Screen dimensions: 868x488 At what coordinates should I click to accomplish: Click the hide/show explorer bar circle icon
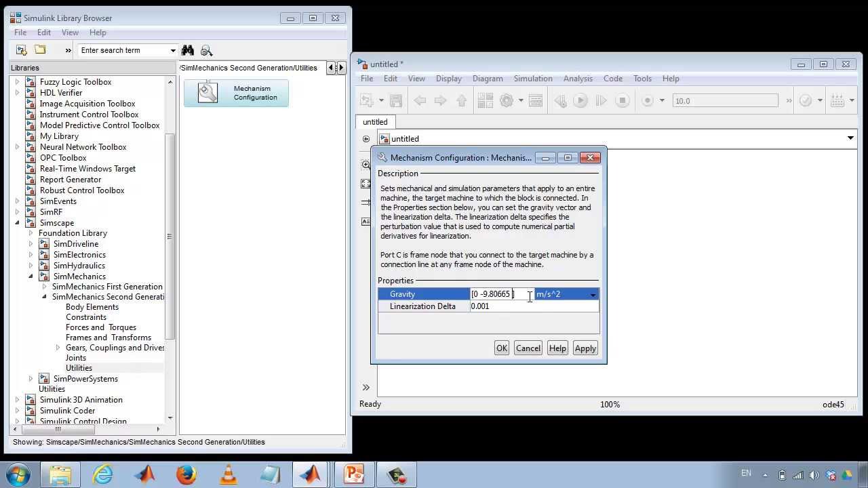click(x=366, y=139)
